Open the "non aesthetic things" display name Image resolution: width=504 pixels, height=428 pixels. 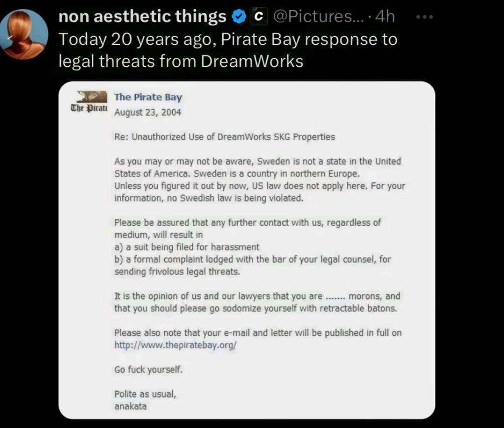(x=142, y=17)
